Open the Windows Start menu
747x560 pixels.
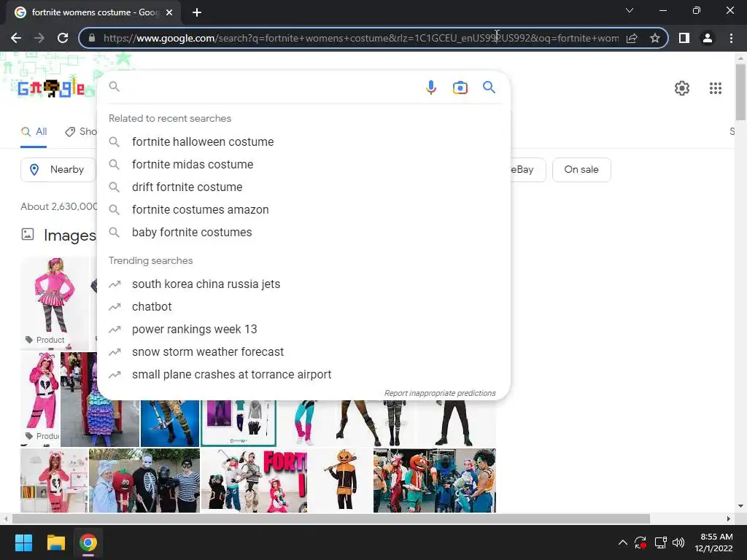[23, 542]
